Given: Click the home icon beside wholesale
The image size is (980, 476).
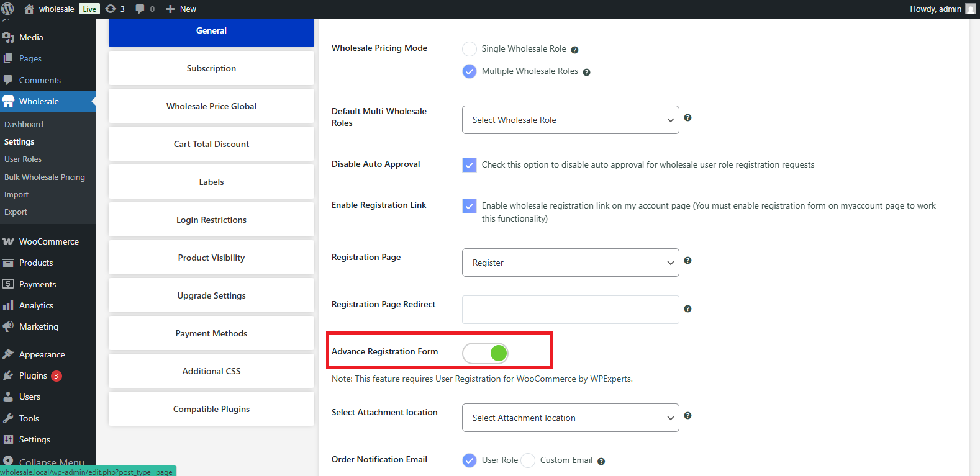Looking at the screenshot, I should tap(29, 9).
